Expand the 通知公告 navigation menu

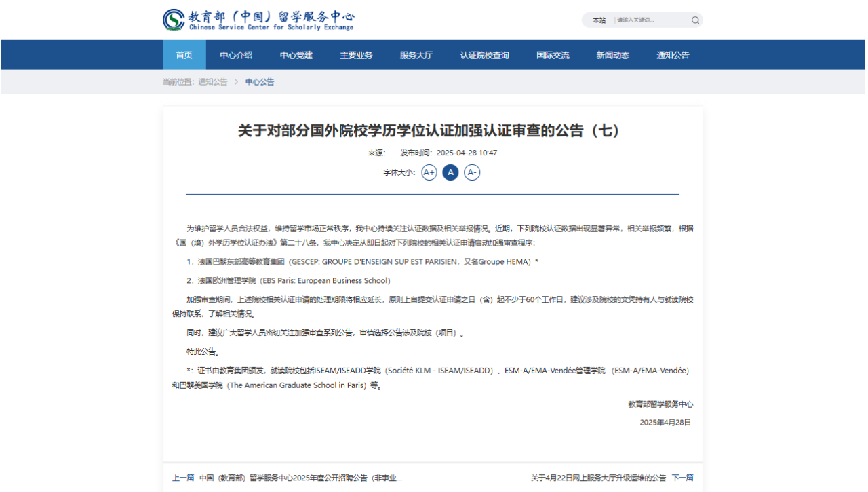click(x=673, y=55)
